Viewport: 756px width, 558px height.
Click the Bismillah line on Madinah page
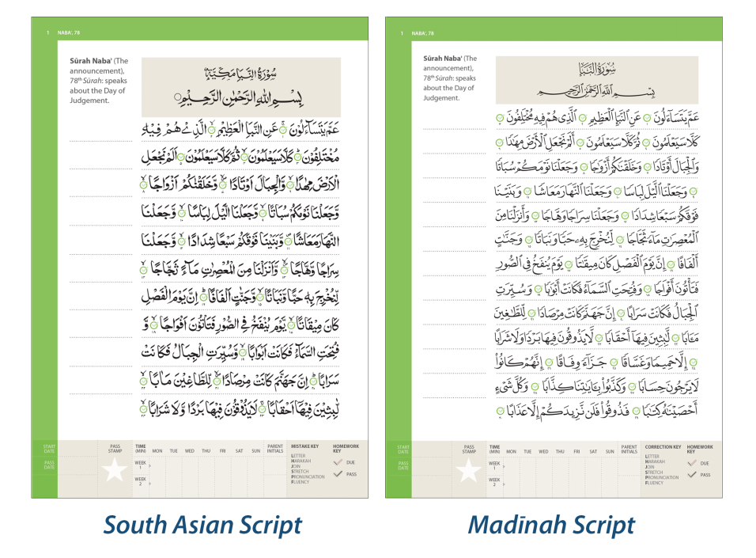coord(596,91)
